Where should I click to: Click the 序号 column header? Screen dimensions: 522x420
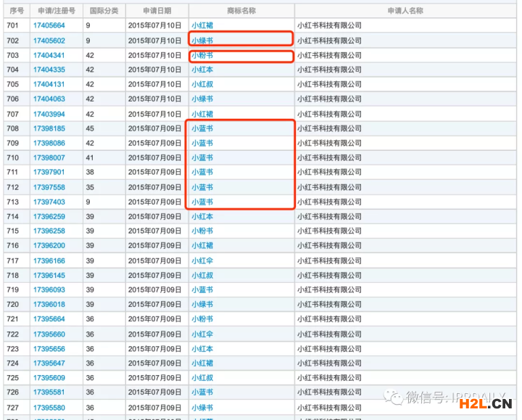[x=17, y=11]
